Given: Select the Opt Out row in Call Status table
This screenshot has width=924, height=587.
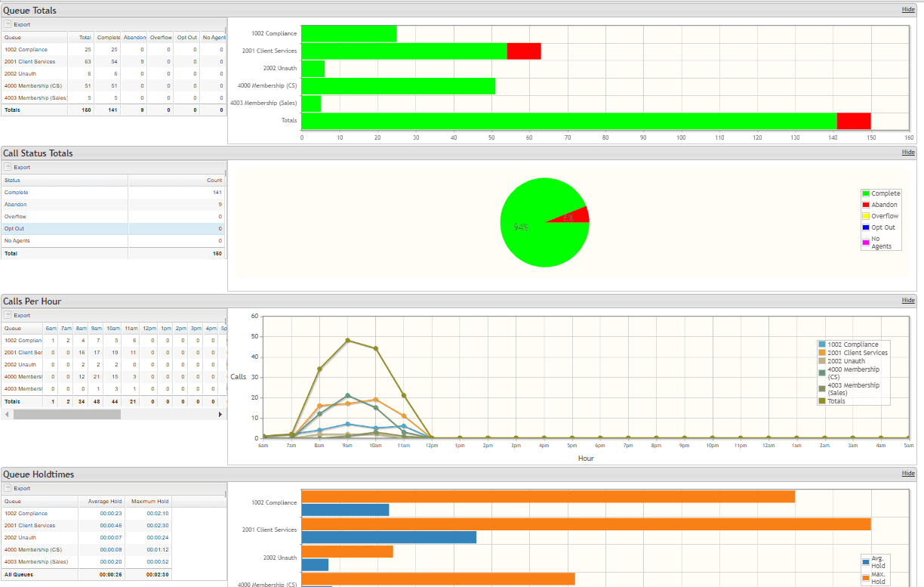Looking at the screenshot, I should click(x=112, y=229).
